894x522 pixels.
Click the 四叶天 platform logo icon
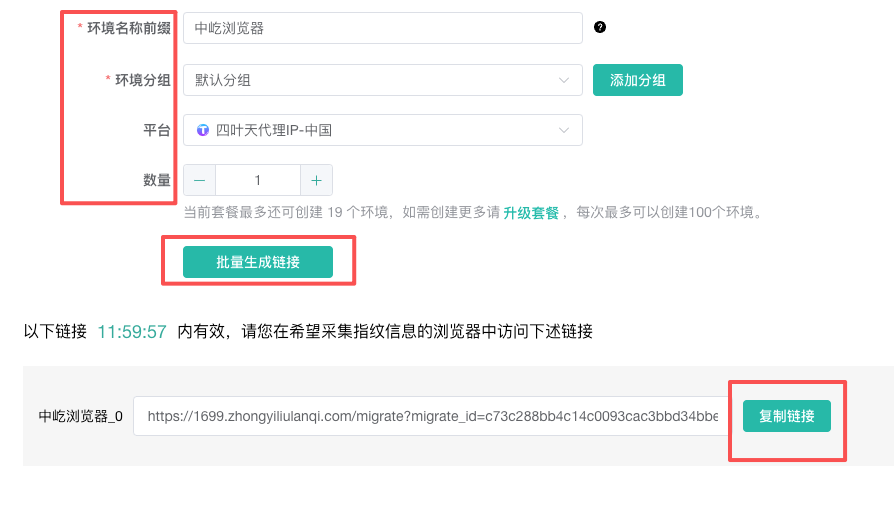click(203, 130)
